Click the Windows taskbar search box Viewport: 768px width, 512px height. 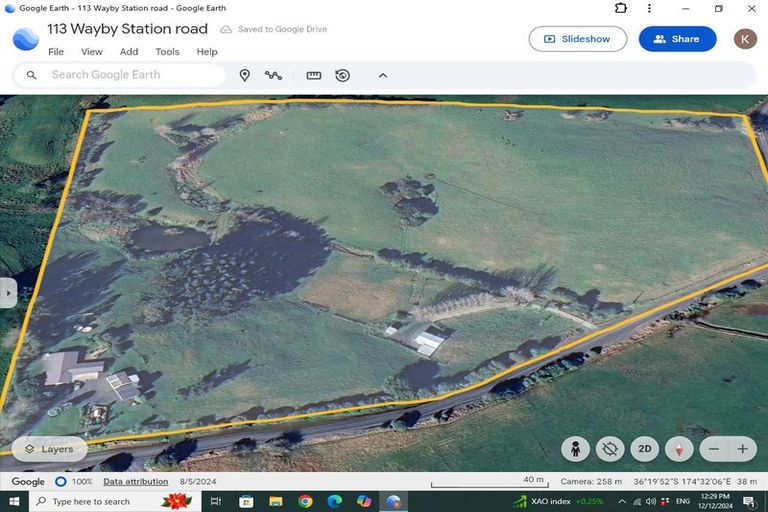pyautogui.click(x=115, y=502)
